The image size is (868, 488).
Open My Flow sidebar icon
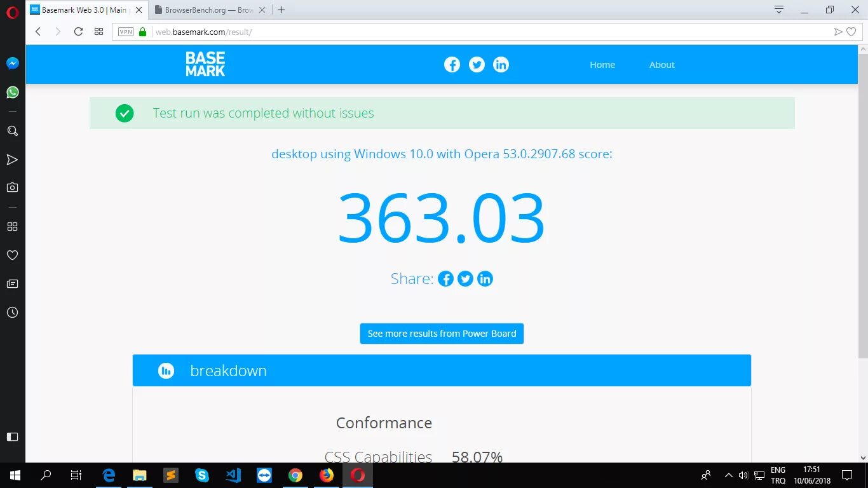pyautogui.click(x=12, y=159)
